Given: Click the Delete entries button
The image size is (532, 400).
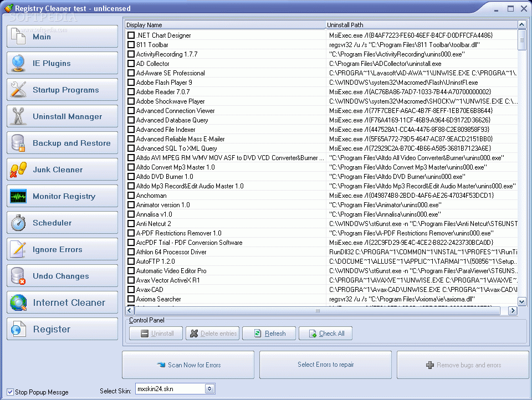Looking at the screenshot, I should click(x=212, y=334).
